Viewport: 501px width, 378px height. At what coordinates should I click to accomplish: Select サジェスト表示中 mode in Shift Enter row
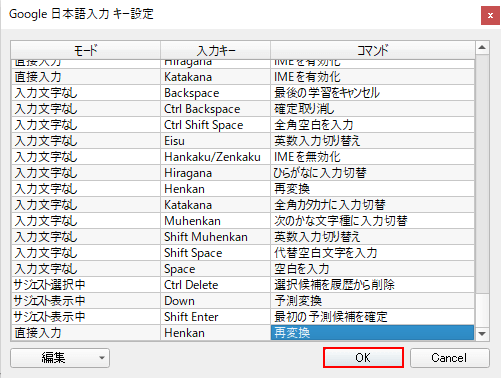pyautogui.click(x=86, y=317)
